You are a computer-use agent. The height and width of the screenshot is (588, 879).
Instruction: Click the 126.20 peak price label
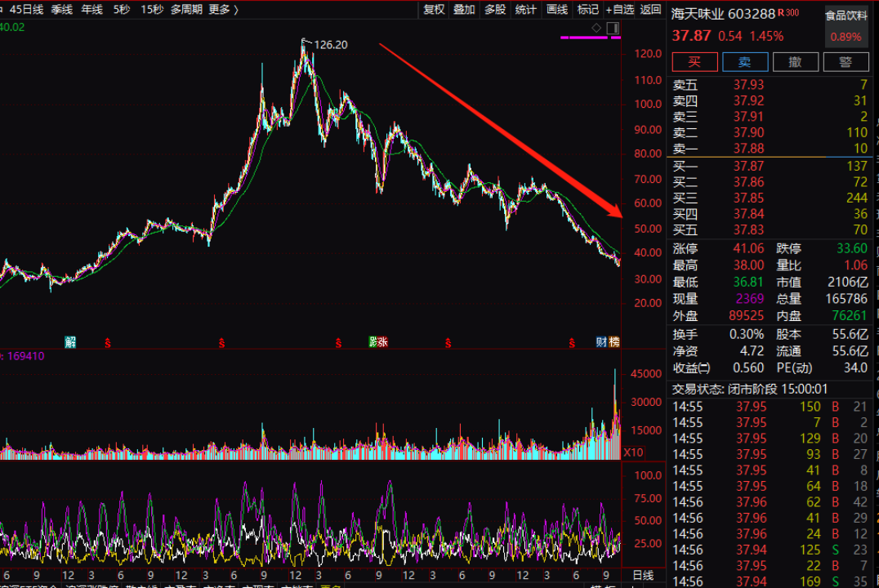[x=331, y=45]
